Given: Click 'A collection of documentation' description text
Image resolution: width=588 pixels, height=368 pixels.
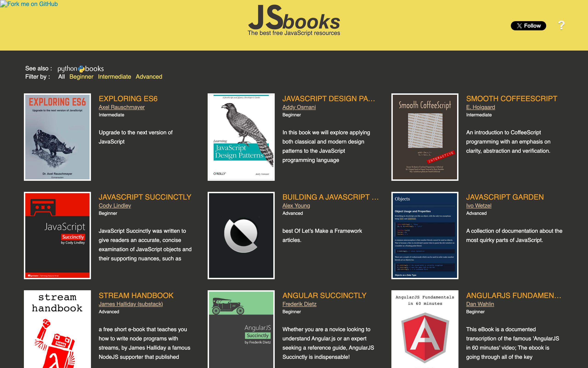Looking at the screenshot, I should pyautogui.click(x=514, y=235).
